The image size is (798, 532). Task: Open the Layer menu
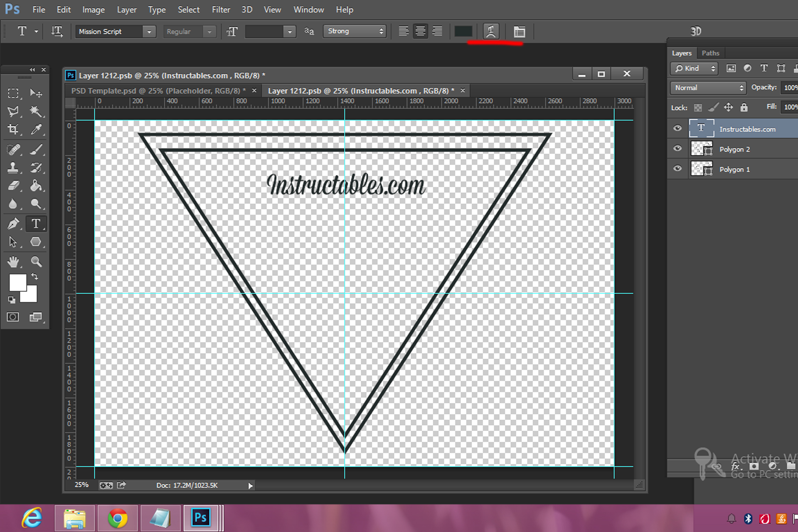126,10
